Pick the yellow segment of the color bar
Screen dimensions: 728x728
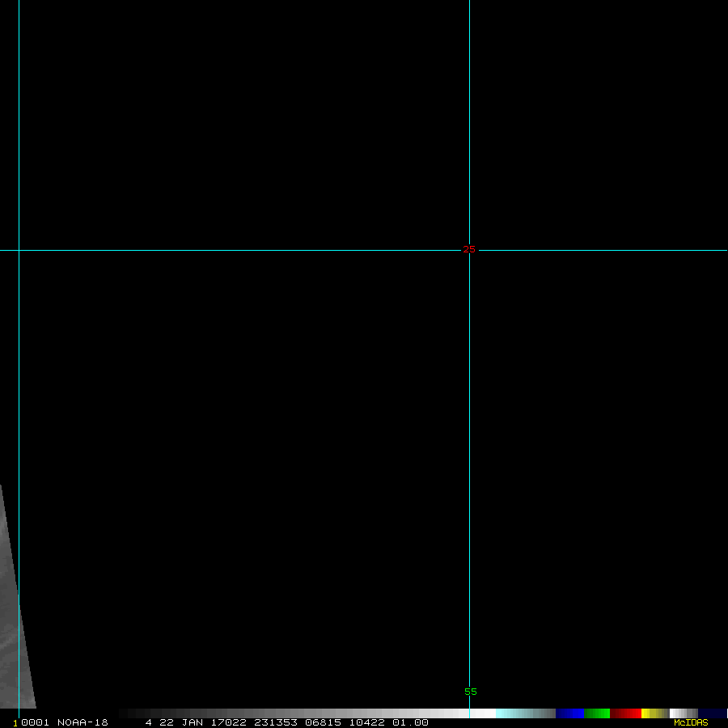(x=654, y=713)
